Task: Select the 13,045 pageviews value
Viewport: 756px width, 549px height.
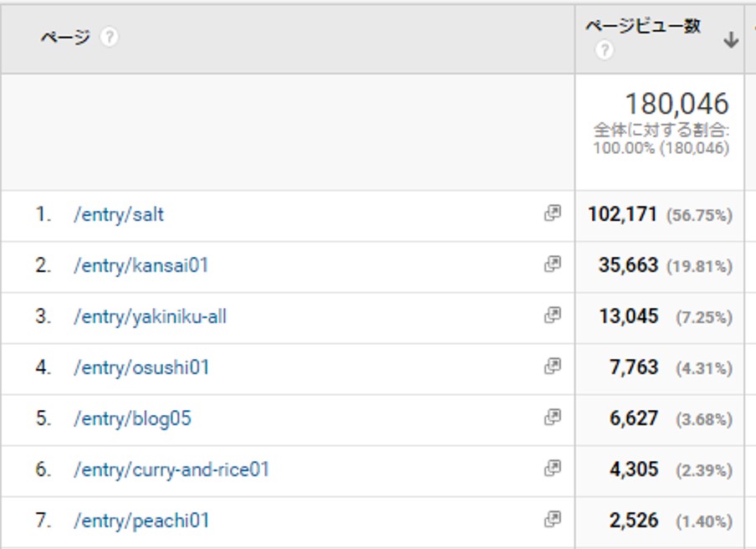Action: (x=629, y=316)
